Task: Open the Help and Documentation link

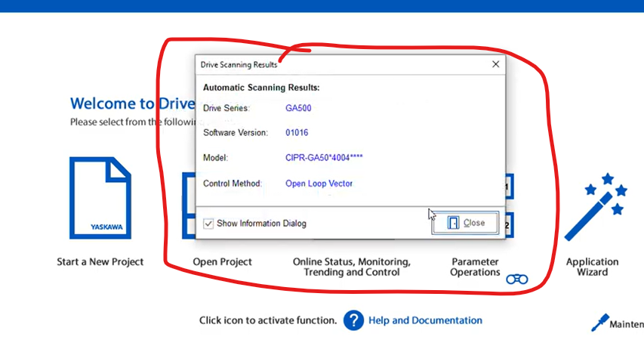Action: click(425, 320)
